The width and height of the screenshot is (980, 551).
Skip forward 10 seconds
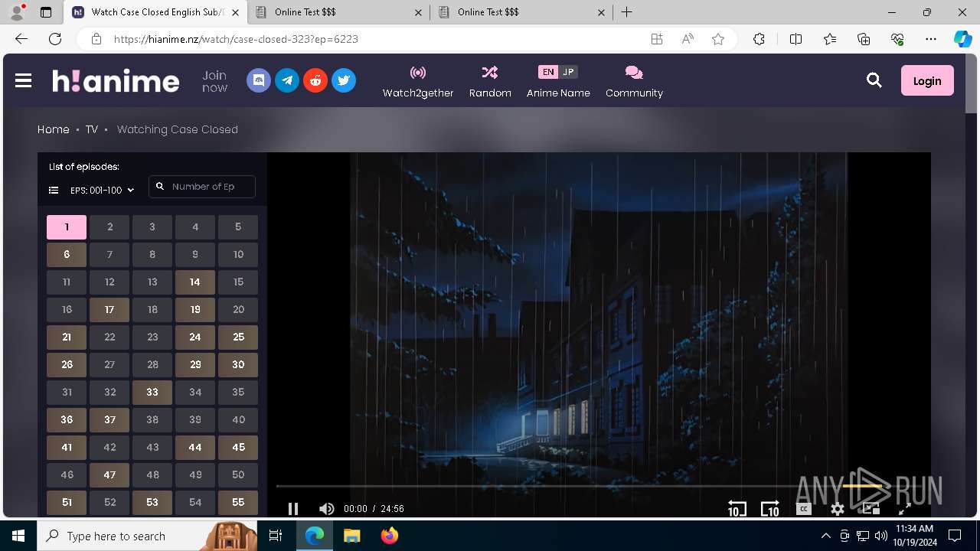[769, 509]
